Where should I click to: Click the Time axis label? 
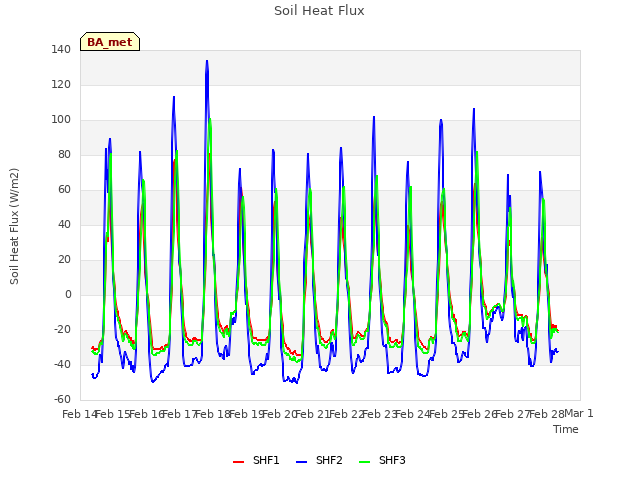pos(566,429)
